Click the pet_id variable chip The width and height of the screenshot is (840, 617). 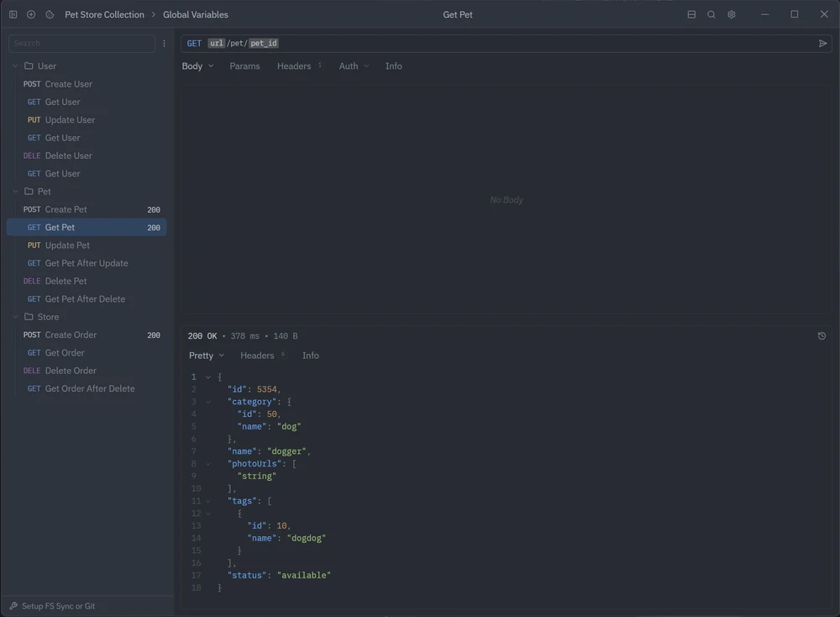click(264, 44)
